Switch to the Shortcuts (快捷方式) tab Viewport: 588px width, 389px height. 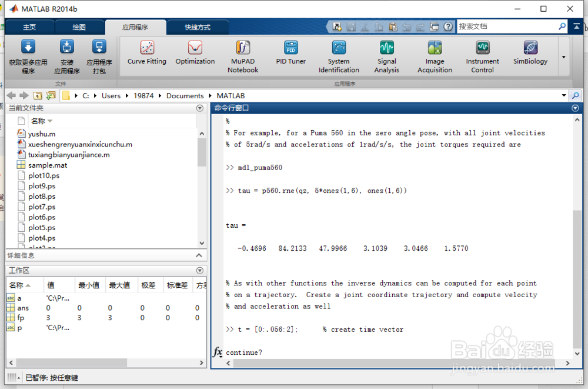click(x=198, y=27)
